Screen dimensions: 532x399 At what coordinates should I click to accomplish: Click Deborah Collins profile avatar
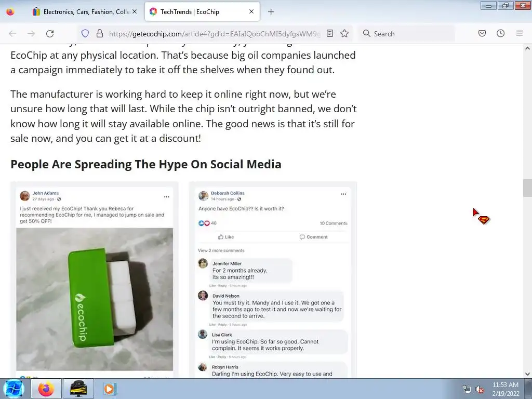204,196
